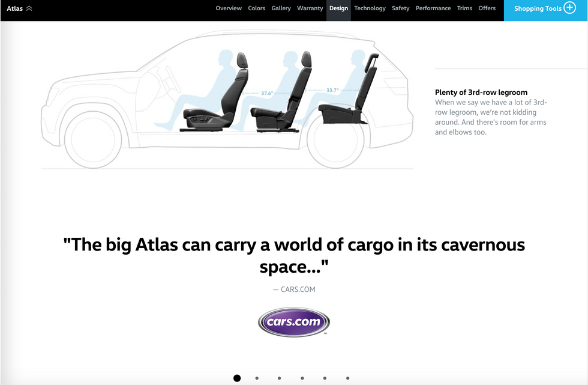
Task: Click the cars.com logo
Action: tap(293, 322)
